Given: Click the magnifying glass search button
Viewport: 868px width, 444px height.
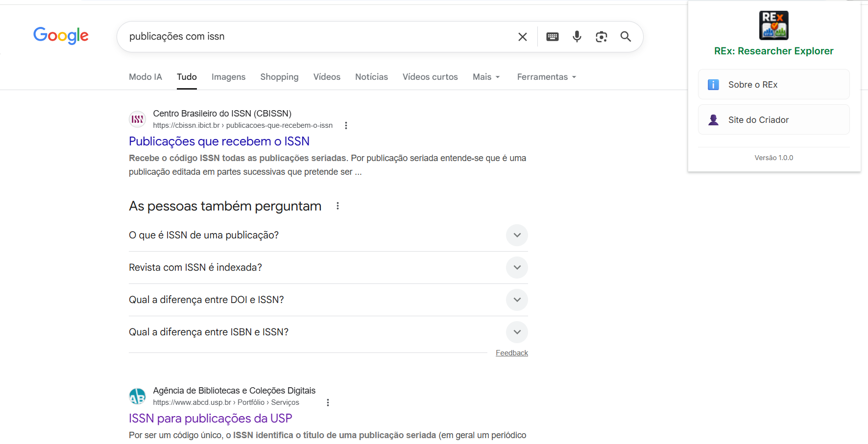Looking at the screenshot, I should 626,37.
